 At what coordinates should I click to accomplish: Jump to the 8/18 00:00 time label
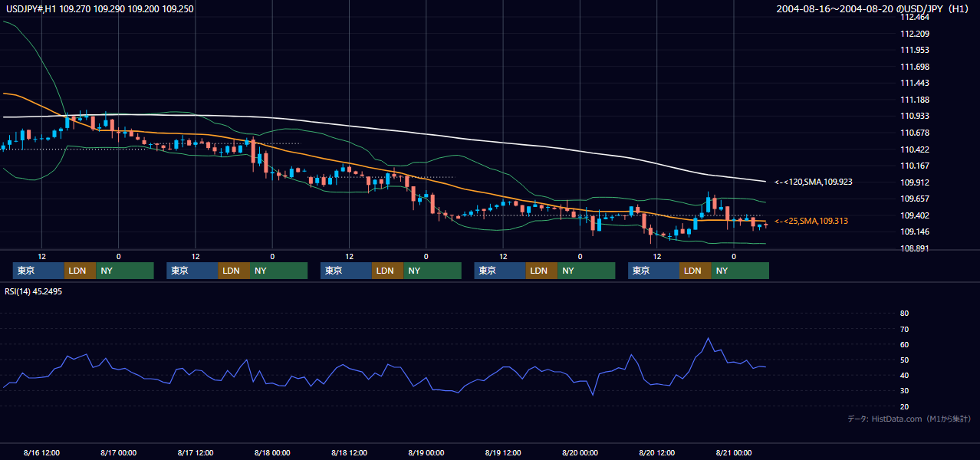tap(272, 452)
